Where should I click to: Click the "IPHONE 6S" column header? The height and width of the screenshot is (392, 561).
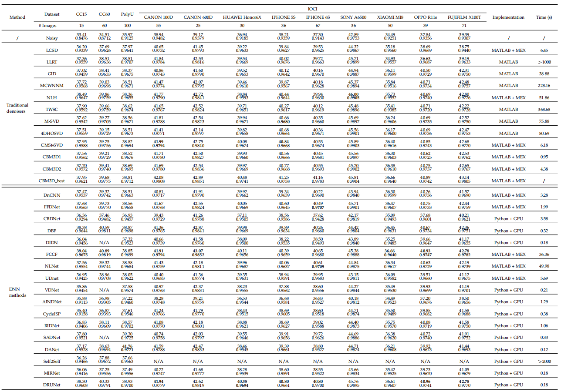pyautogui.click(x=318, y=17)
